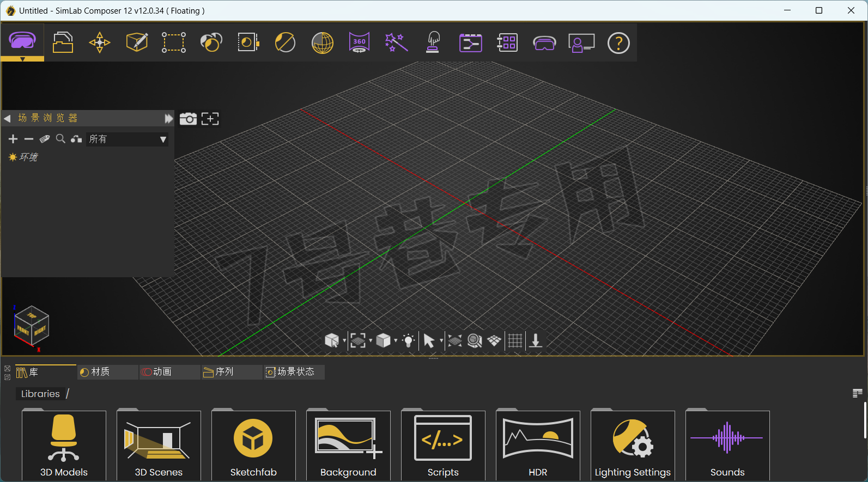
Task: Open the 360 panorama tool
Action: coord(359,42)
